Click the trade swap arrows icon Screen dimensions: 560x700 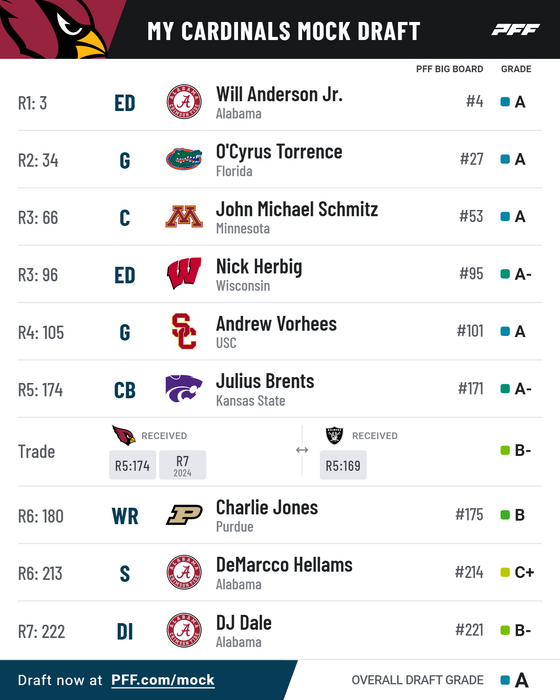pyautogui.click(x=302, y=450)
